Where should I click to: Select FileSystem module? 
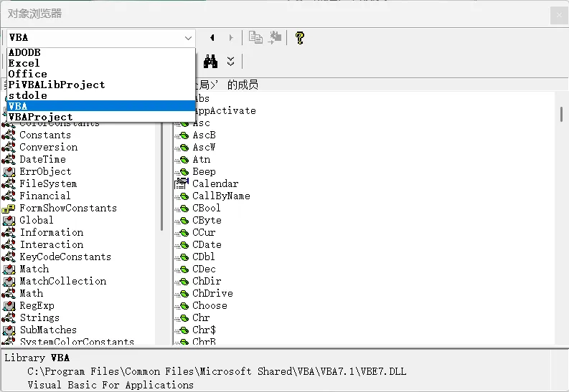48,183
